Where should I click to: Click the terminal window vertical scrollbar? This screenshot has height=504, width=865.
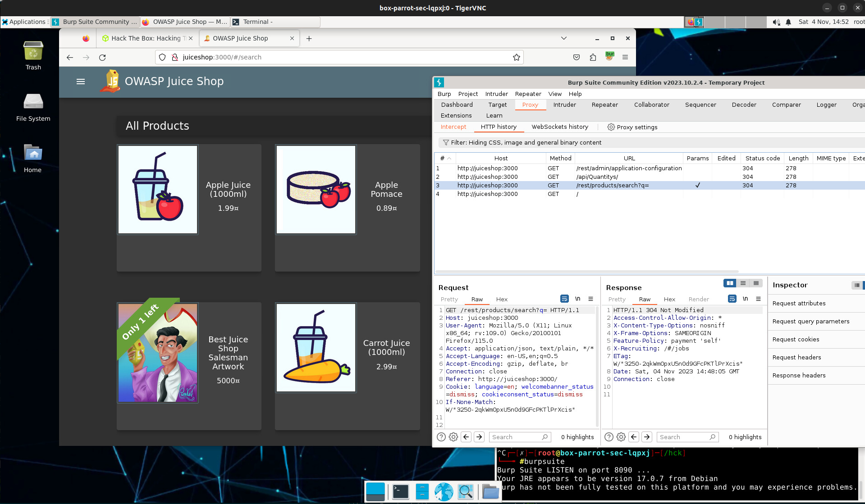861,490
